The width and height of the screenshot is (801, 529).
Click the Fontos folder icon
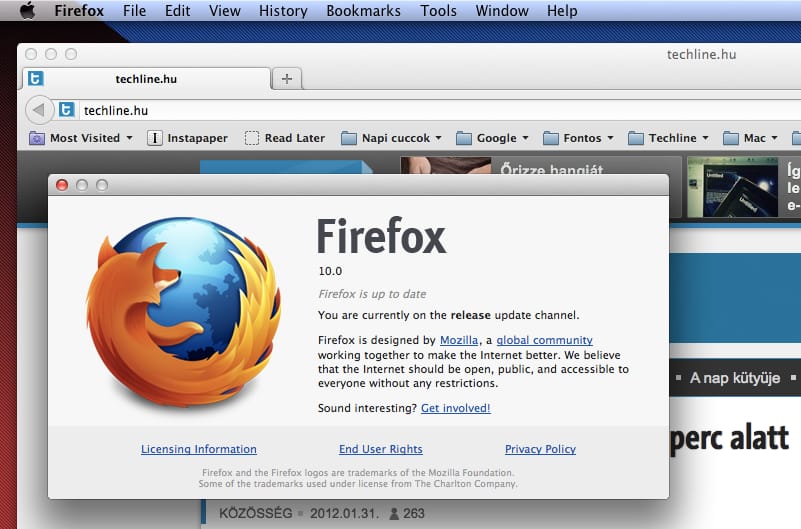click(x=550, y=138)
